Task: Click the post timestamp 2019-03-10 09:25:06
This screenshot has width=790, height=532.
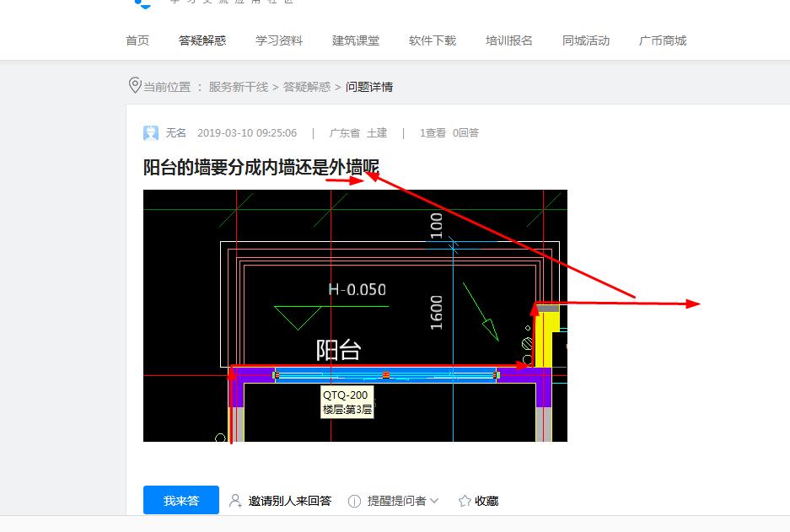Action: (247, 133)
